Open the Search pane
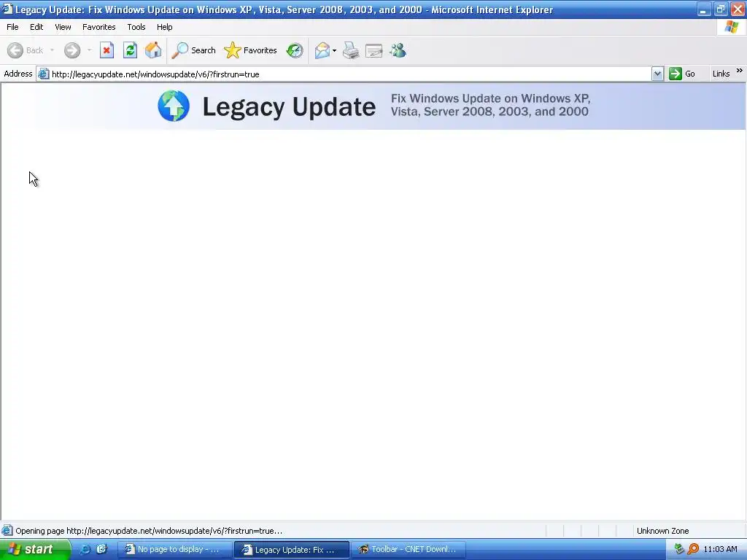747x560 pixels. point(193,50)
